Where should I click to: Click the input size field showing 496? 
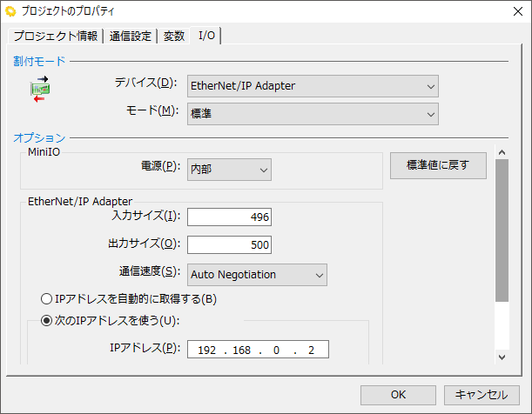[x=230, y=217]
